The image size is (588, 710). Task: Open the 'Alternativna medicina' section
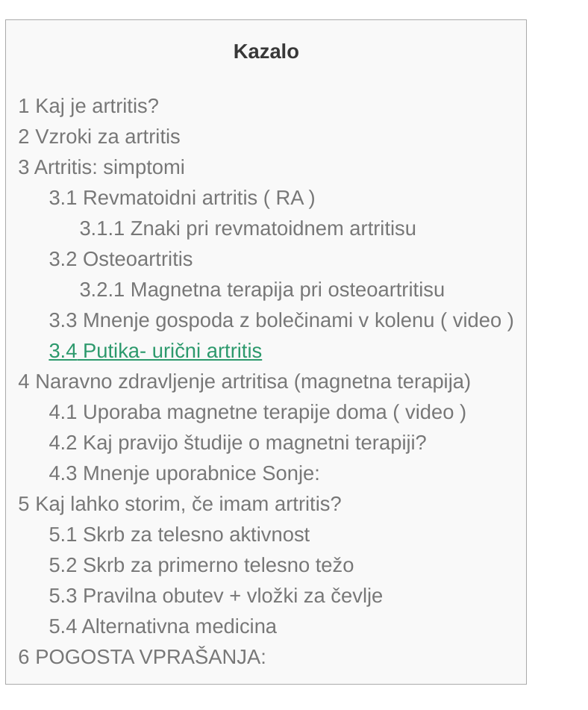pyautogui.click(x=163, y=626)
